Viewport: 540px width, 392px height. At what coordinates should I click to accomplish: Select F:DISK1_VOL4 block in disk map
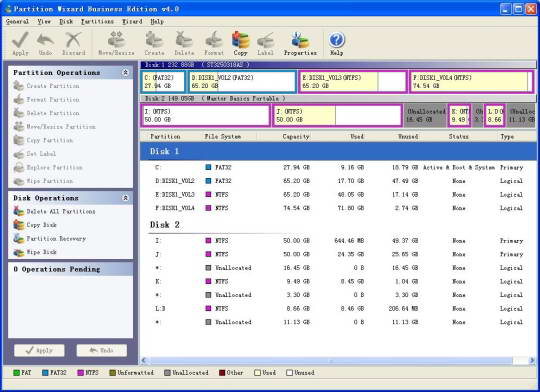pyautogui.click(x=471, y=82)
